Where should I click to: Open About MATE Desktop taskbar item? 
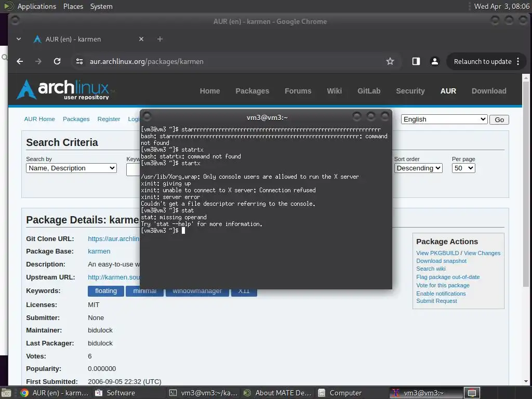(277, 393)
